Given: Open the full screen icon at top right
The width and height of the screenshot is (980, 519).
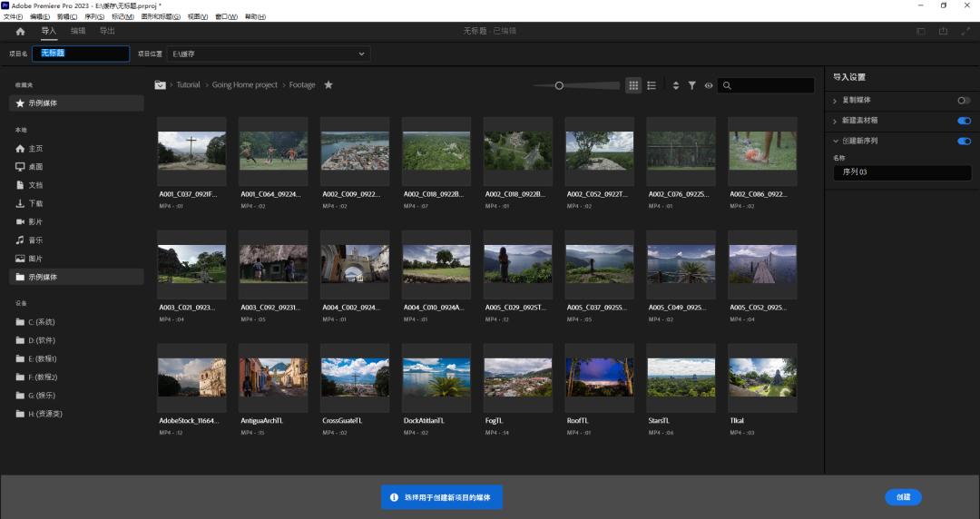Looking at the screenshot, I should pos(965,32).
